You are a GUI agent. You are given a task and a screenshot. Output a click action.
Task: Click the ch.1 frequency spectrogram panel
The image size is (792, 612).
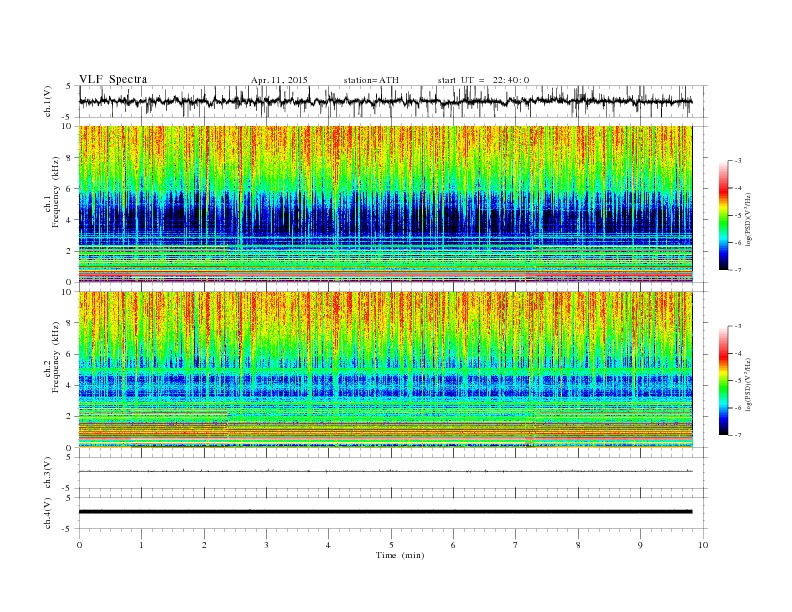(x=385, y=204)
